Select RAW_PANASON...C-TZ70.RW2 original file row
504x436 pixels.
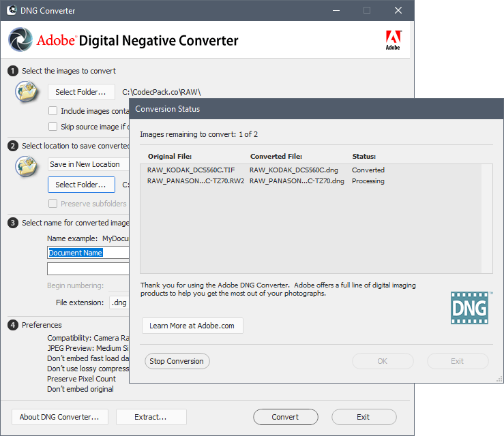pyautogui.click(x=196, y=181)
